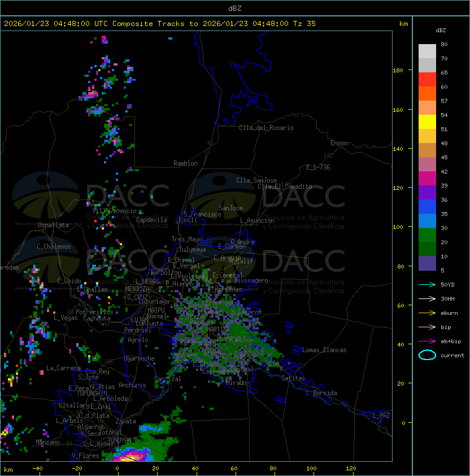Click the -40 km horizontal axis tick

[37, 469]
